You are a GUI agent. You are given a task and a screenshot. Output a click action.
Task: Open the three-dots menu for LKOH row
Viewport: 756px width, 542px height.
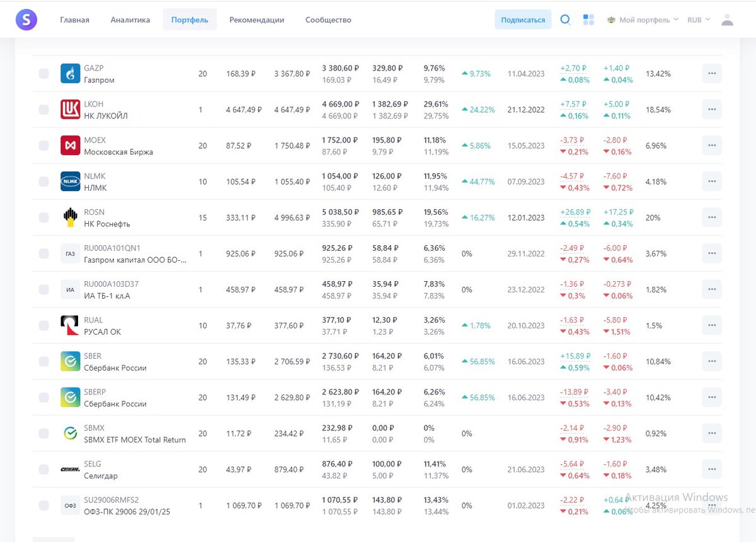click(x=712, y=110)
